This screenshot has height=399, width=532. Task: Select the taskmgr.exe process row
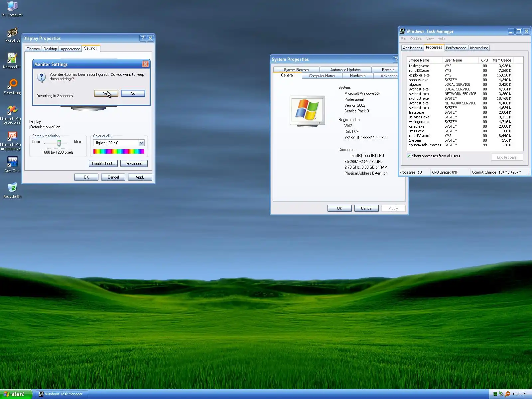pos(460,66)
